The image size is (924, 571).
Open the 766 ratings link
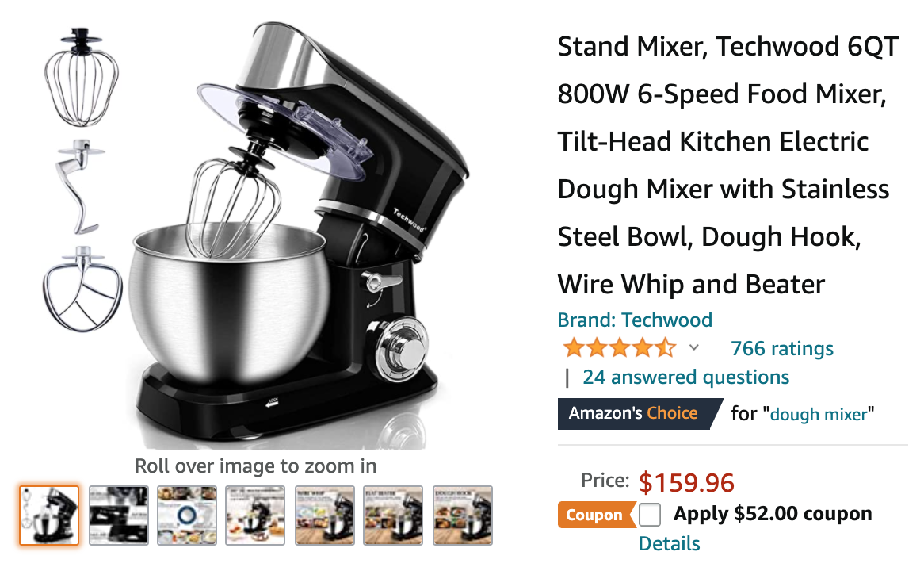click(782, 349)
